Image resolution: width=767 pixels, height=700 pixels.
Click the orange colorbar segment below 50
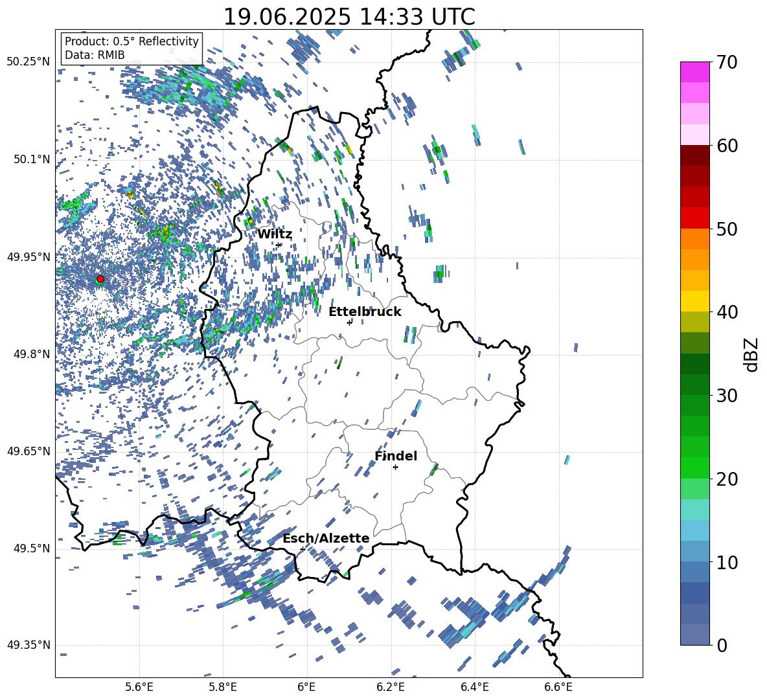click(x=694, y=238)
